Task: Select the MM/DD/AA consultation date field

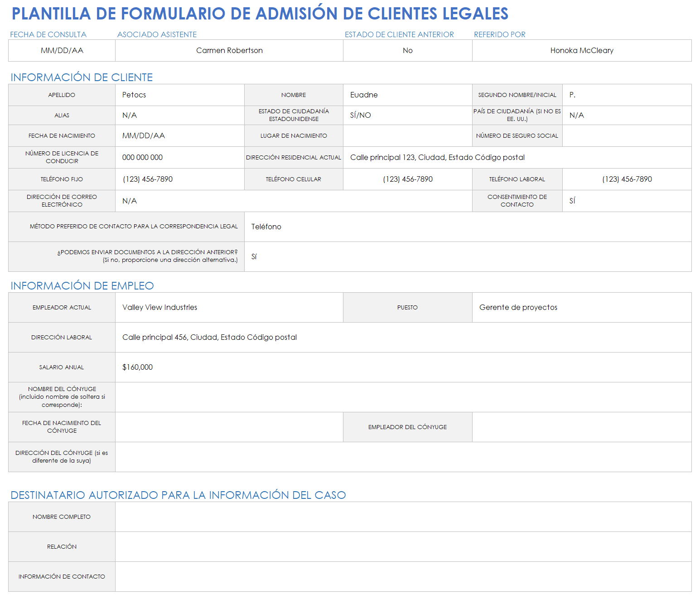Action: point(62,50)
